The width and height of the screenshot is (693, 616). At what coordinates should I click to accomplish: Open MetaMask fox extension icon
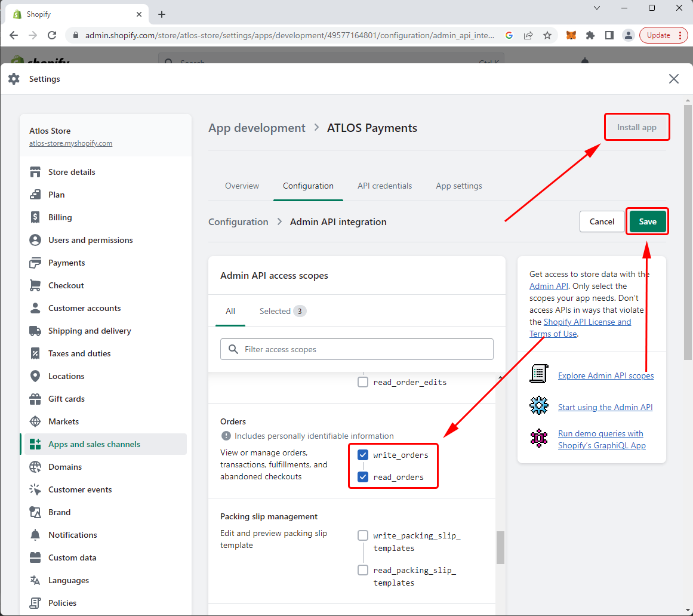[571, 35]
